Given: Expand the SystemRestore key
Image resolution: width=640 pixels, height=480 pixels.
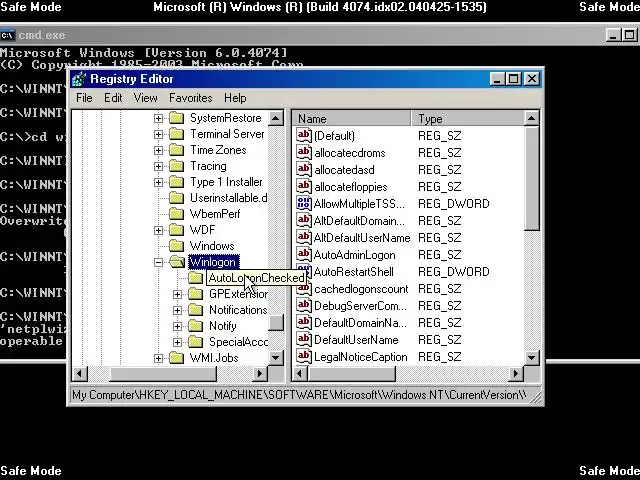Looking at the screenshot, I should (158, 118).
